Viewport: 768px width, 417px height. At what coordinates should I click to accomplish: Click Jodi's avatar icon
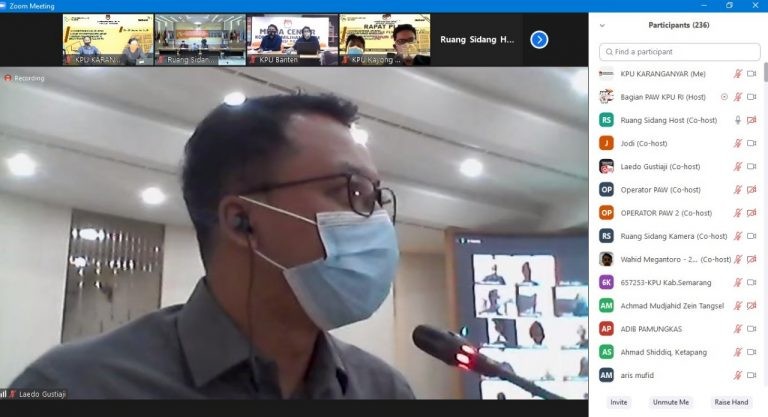(x=606, y=143)
